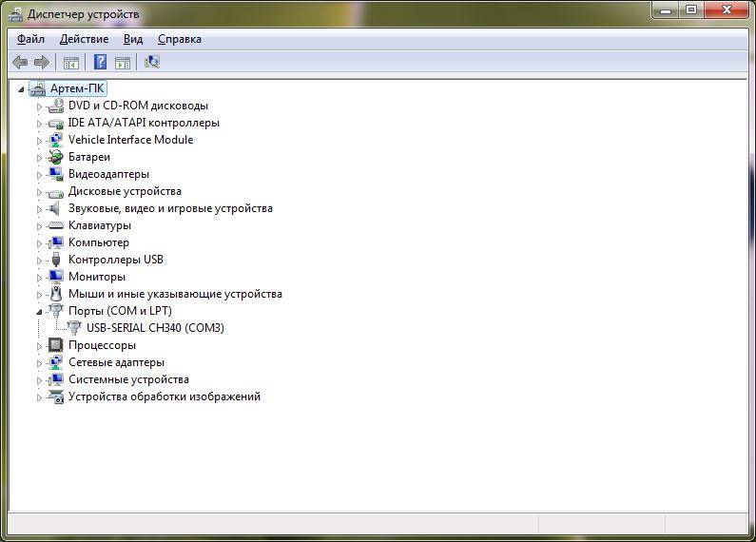Scan for hardware changes using the toolbar icon
This screenshot has width=756, height=542.
tap(152, 63)
